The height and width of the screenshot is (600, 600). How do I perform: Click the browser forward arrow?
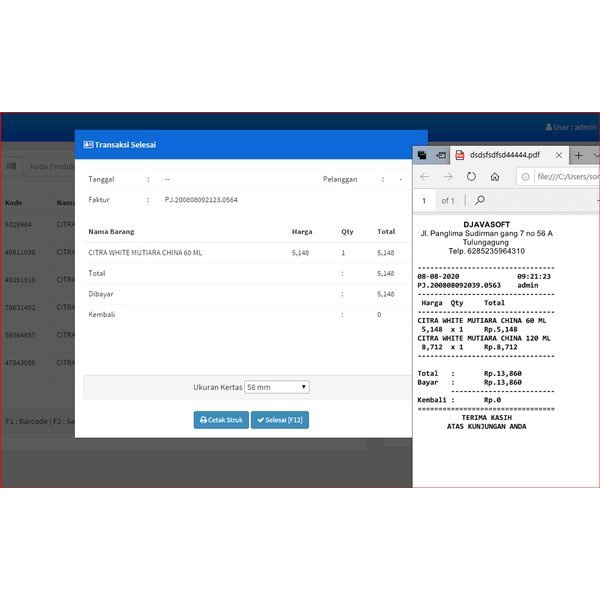(448, 177)
